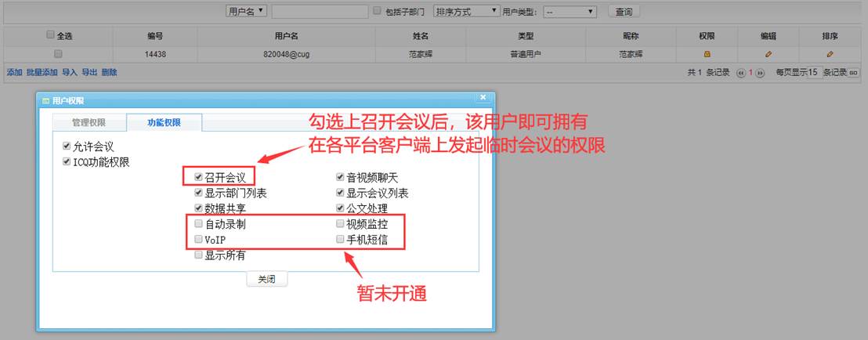The width and height of the screenshot is (868, 340).
Task: Close the 用户权限 dialog with X icon
Action: point(483,97)
